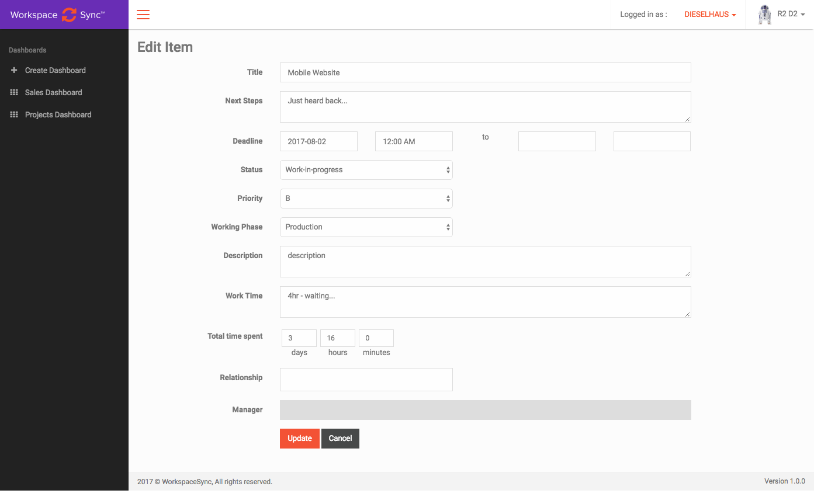Click the Update button
Viewport: 814px width, 504px height.
point(299,439)
